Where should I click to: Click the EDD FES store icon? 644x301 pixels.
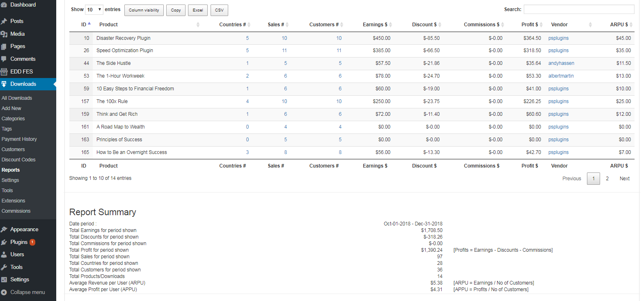click(4, 72)
